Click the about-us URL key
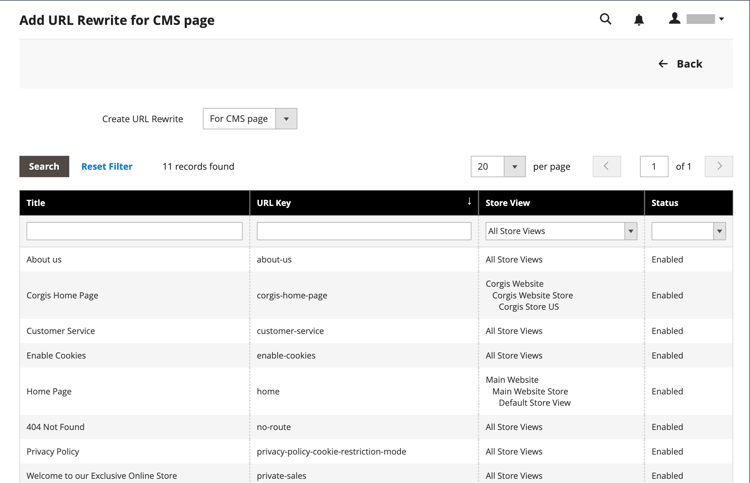The height and width of the screenshot is (483, 750). point(274,260)
